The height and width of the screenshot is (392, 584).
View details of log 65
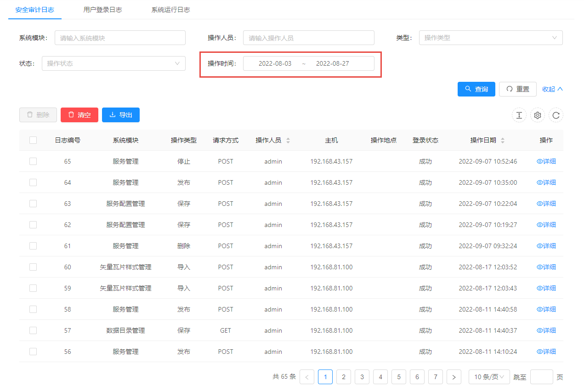546,161
